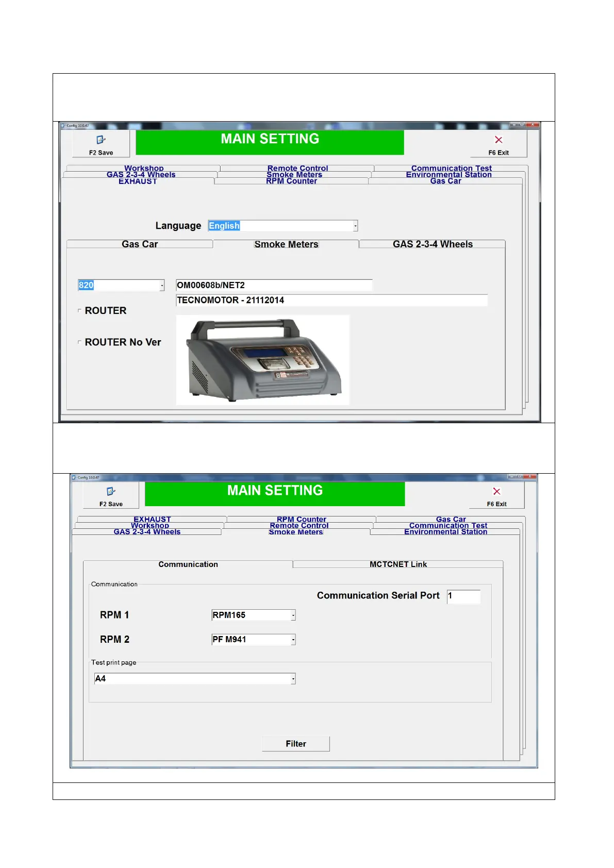The height and width of the screenshot is (868, 614).
Task: Click the Communication Serial Port input field
Action: tap(463, 596)
